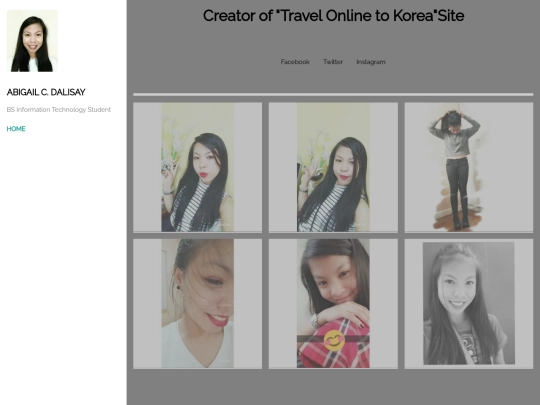Click the name ABIGAIL C. DALISAY
This screenshot has width=540, height=405.
coord(46,92)
